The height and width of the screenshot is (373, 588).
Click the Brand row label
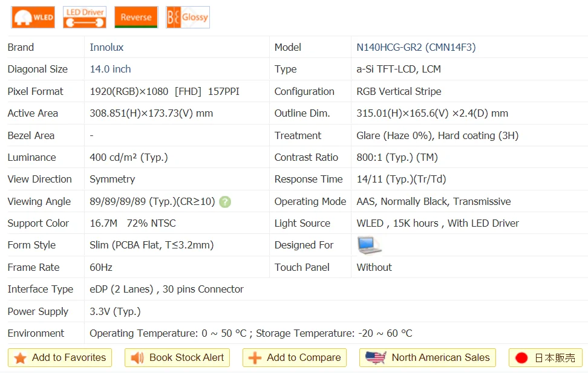click(x=21, y=47)
